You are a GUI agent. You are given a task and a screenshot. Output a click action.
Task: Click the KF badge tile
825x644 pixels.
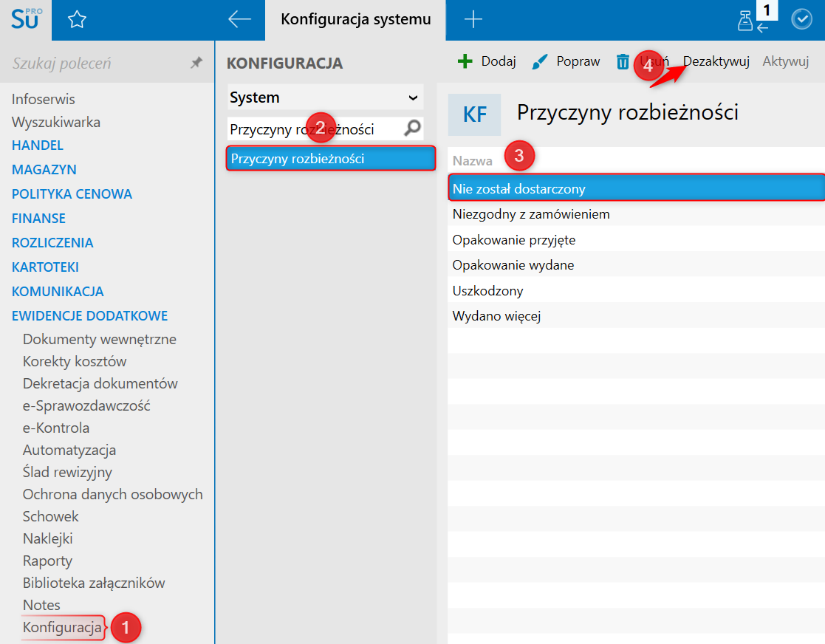[x=475, y=114]
